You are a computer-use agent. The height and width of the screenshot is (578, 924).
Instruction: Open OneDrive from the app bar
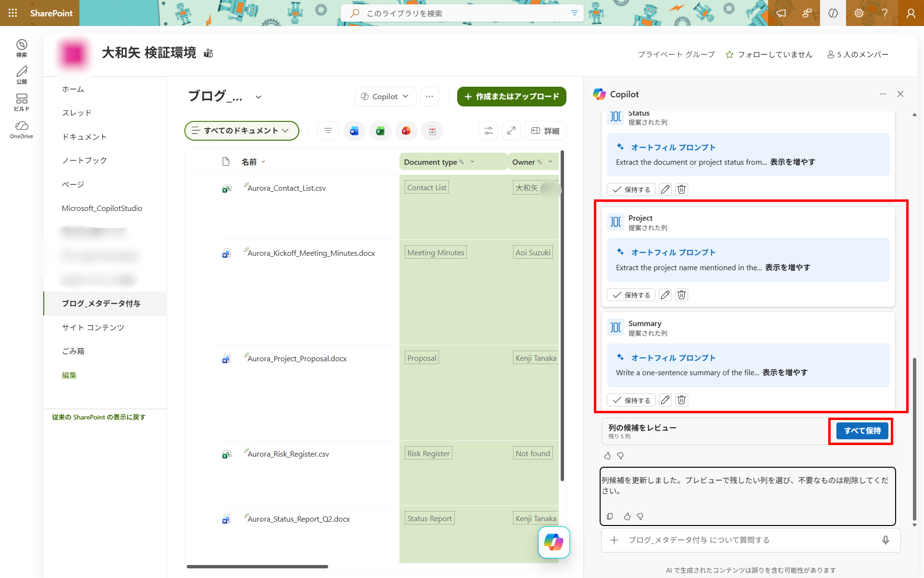point(22,130)
